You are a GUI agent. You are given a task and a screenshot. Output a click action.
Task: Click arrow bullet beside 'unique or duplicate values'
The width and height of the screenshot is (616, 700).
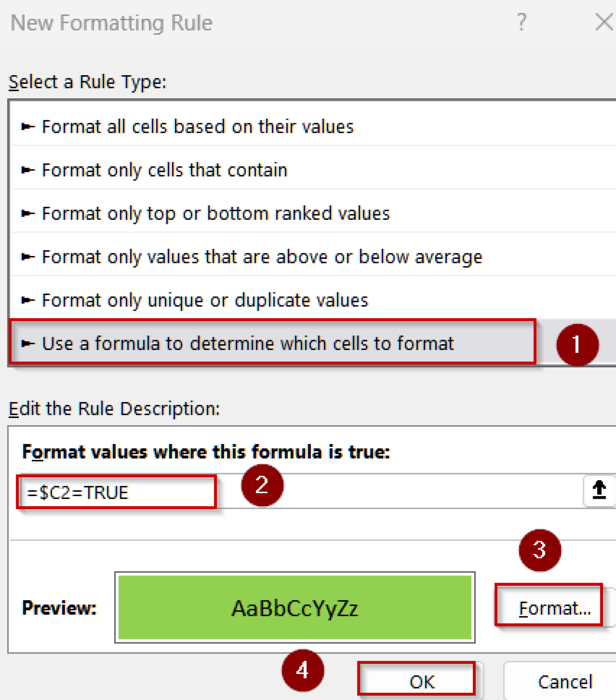28,300
